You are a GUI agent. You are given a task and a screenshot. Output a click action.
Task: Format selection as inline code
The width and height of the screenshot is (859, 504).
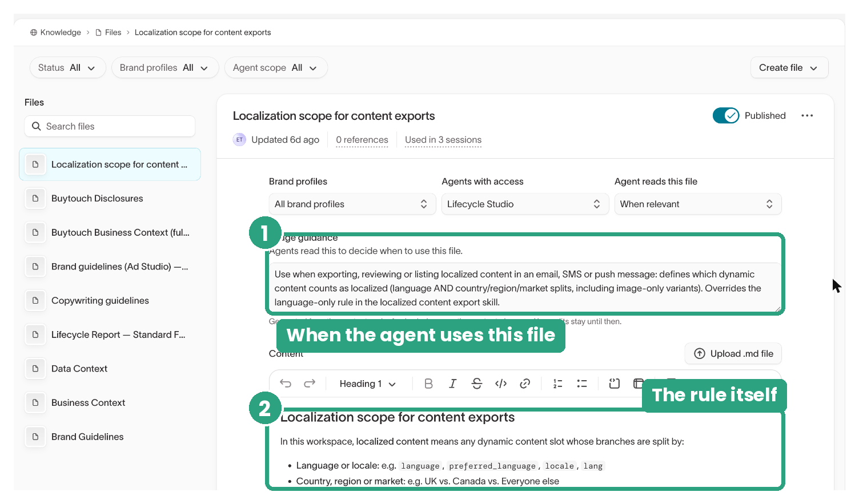point(501,384)
